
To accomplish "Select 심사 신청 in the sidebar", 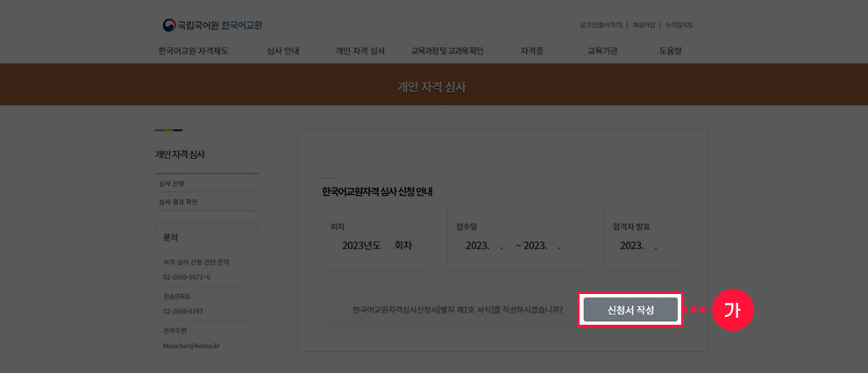I will [172, 183].
